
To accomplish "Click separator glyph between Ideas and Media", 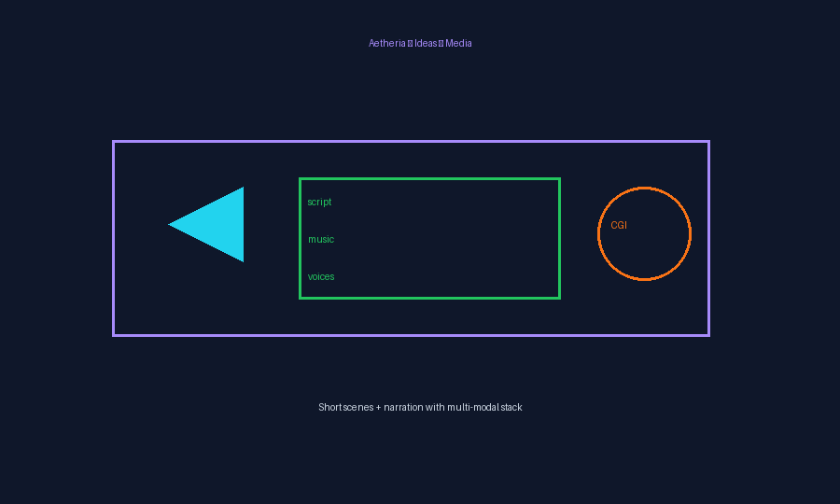I will click(441, 44).
